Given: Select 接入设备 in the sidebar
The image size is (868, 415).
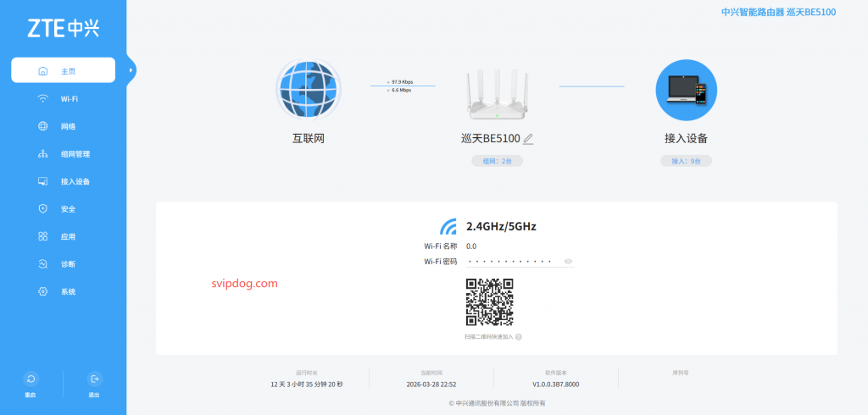Looking at the screenshot, I should click(75, 181).
